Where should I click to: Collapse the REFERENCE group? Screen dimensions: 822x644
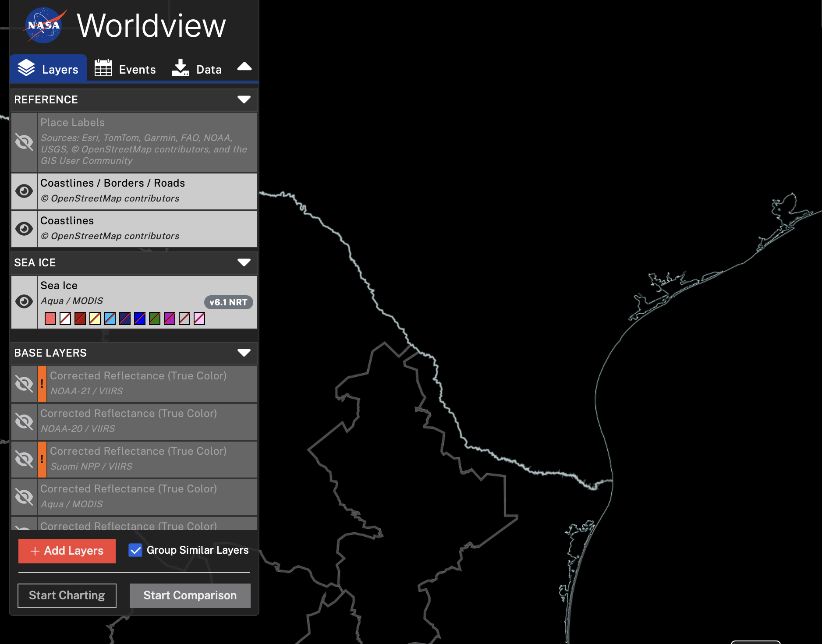244,99
